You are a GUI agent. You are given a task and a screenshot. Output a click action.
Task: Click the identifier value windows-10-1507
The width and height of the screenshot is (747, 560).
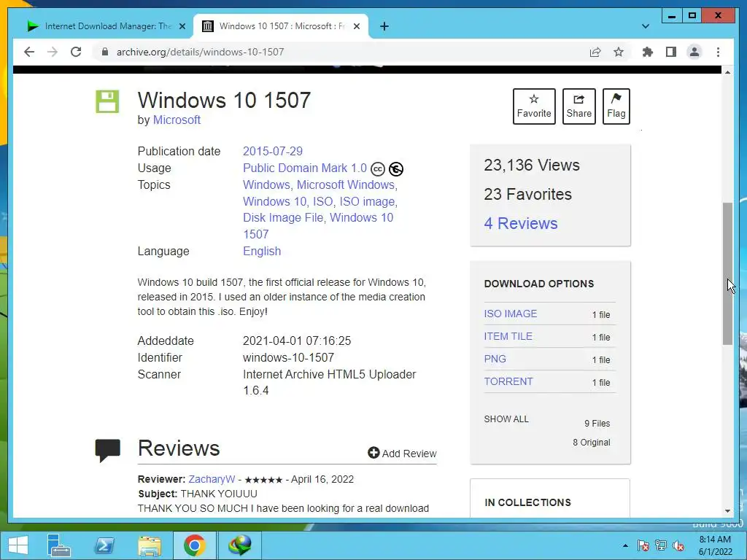(x=288, y=357)
